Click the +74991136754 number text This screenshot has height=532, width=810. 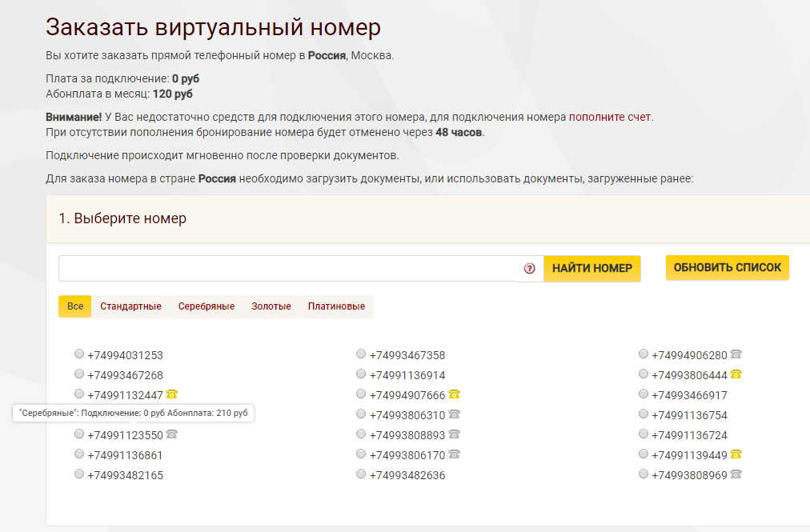(689, 415)
